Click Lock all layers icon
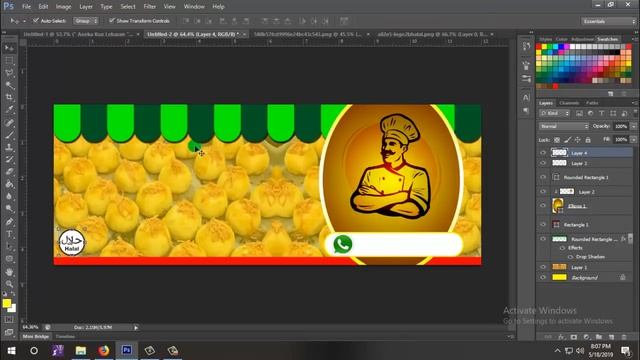Screen dimensions: 640x360 [588, 140]
